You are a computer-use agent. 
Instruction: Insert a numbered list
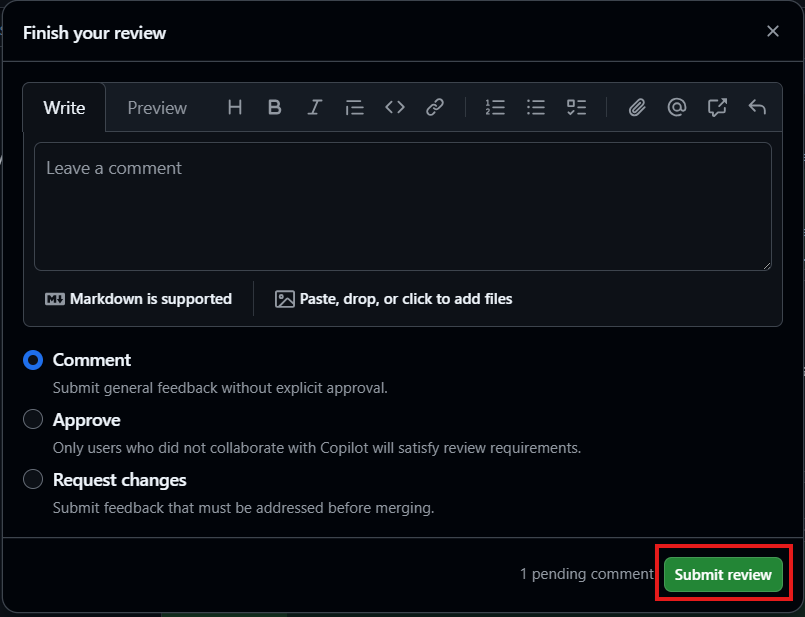[x=495, y=108]
